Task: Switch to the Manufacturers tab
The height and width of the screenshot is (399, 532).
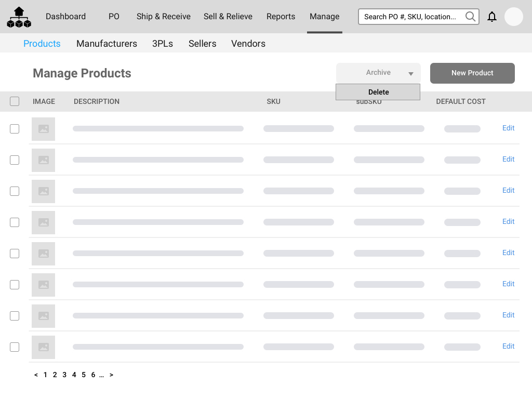Action: (x=107, y=44)
